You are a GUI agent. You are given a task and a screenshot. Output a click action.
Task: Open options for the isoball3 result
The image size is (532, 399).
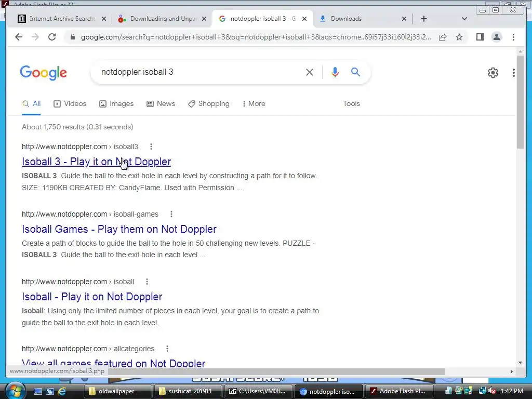tap(151, 147)
